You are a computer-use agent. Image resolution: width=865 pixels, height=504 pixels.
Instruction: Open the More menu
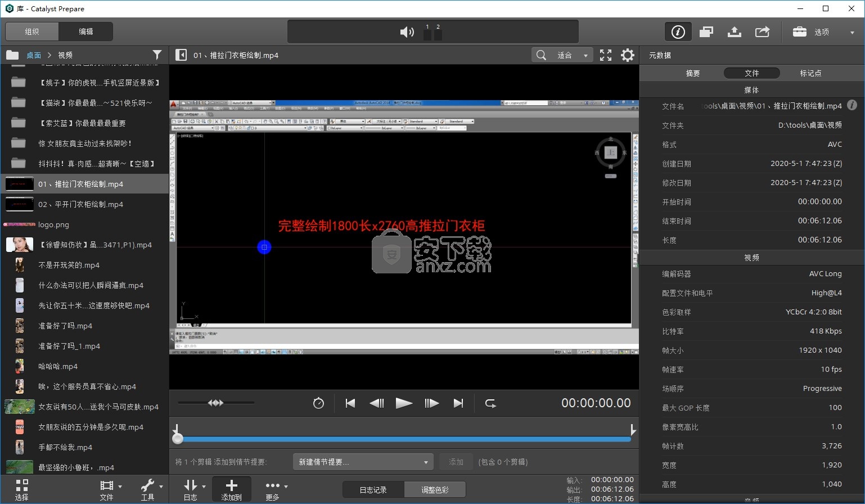coord(276,489)
